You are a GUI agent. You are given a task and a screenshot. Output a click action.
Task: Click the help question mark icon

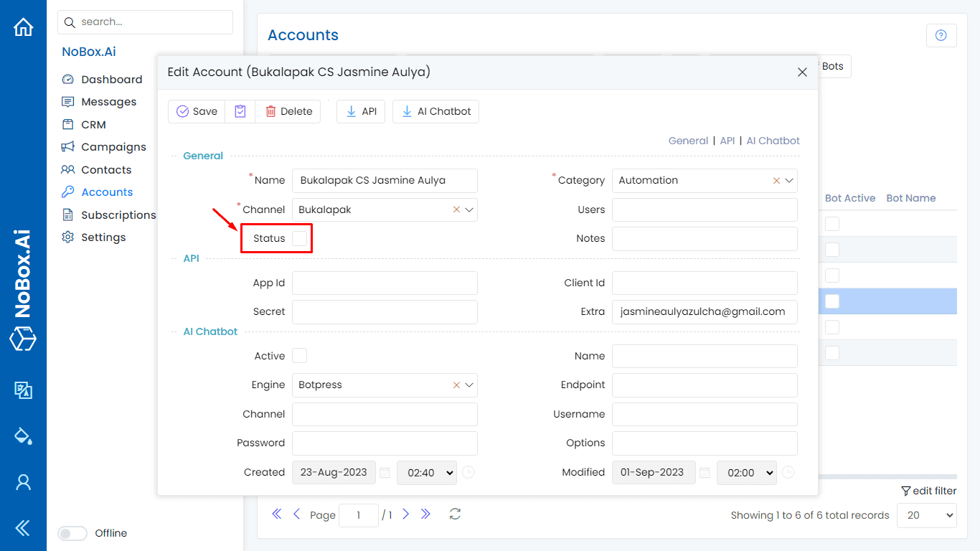tap(941, 36)
